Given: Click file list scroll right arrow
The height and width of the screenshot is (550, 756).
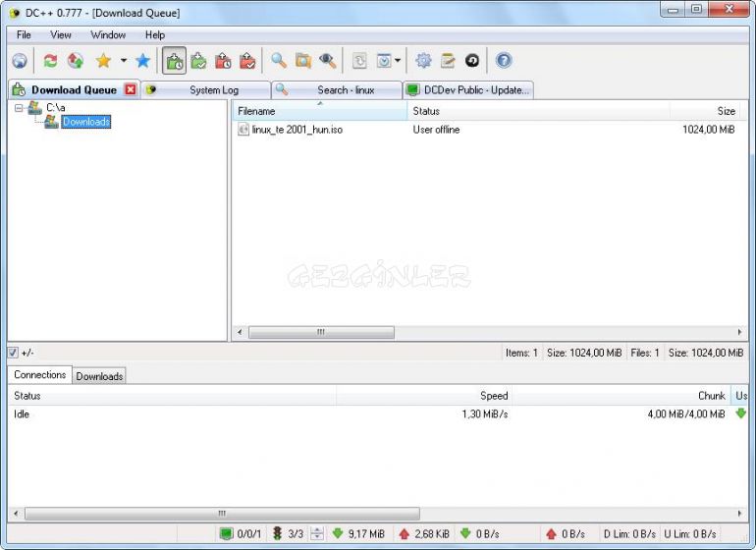Looking at the screenshot, I should [x=739, y=332].
